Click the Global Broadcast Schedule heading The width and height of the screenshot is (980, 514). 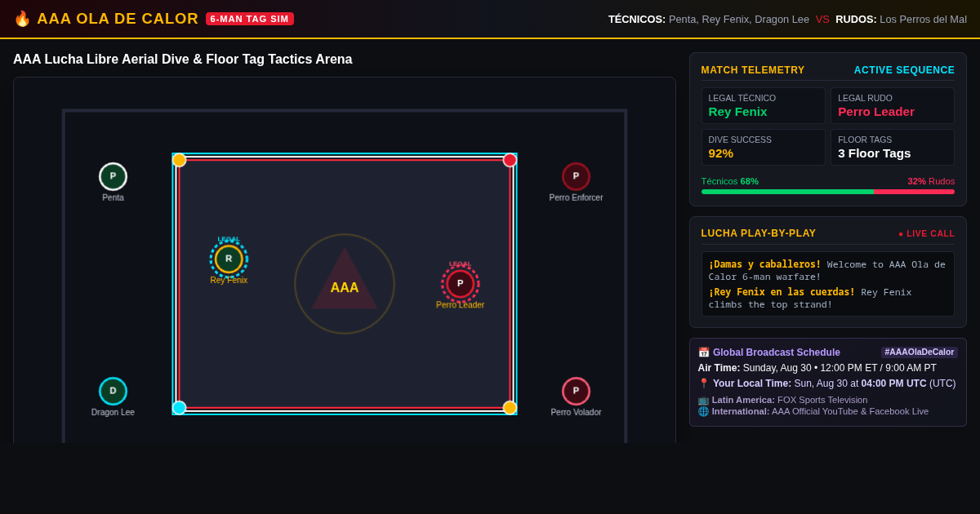point(777,352)
